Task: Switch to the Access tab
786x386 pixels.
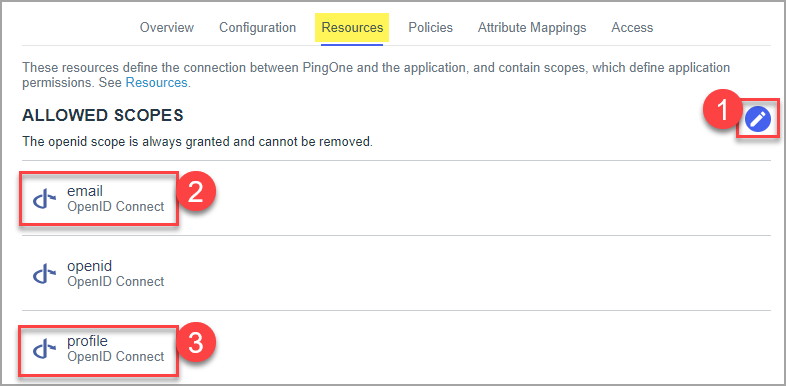Action: coord(632,28)
